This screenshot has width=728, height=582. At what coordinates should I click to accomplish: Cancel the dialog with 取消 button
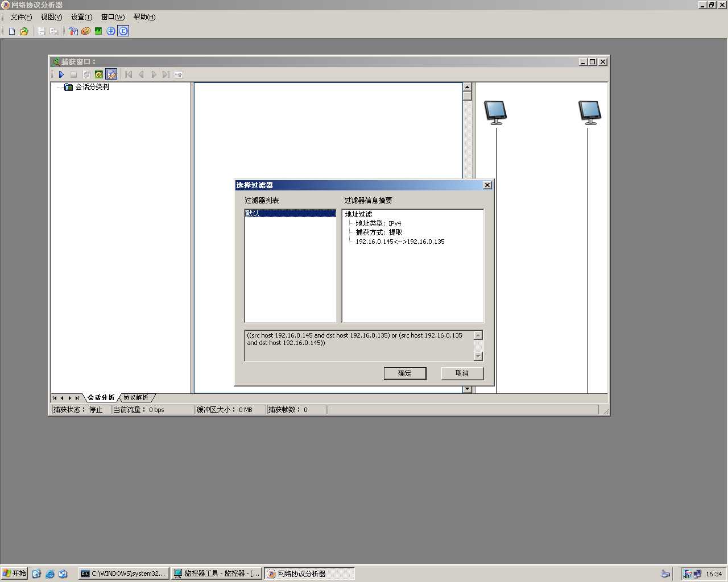tap(462, 373)
